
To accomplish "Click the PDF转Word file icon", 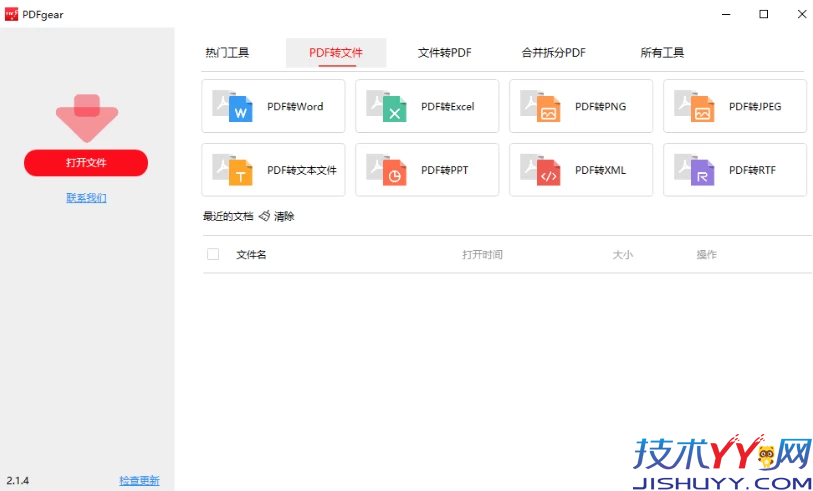I will tap(232, 106).
